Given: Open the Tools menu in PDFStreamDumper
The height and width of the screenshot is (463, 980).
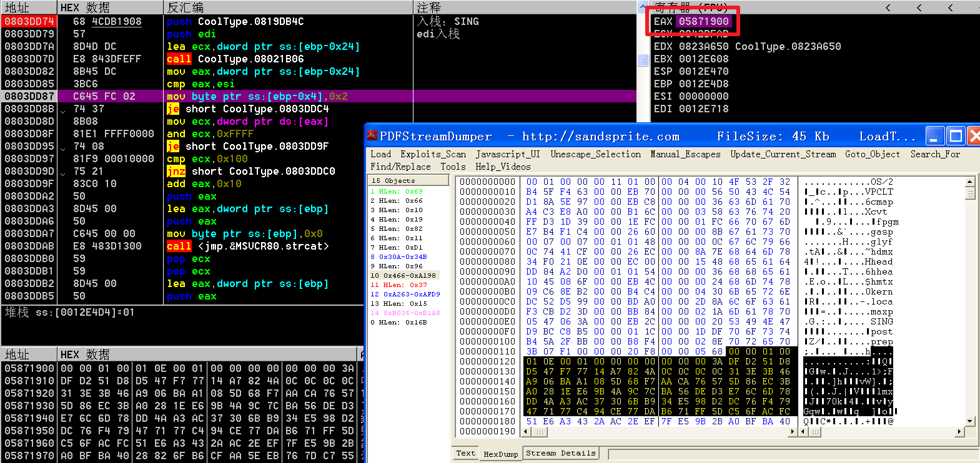Looking at the screenshot, I should tap(453, 167).
